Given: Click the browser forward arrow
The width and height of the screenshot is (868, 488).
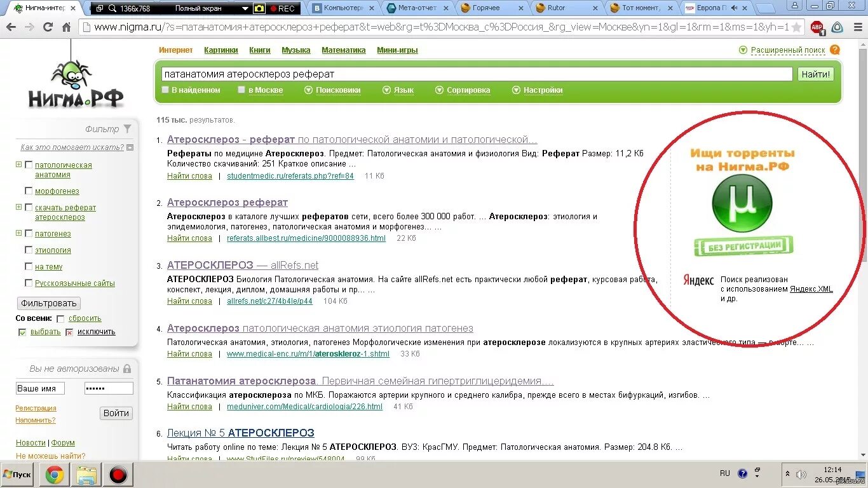Looking at the screenshot, I should pos(29,27).
